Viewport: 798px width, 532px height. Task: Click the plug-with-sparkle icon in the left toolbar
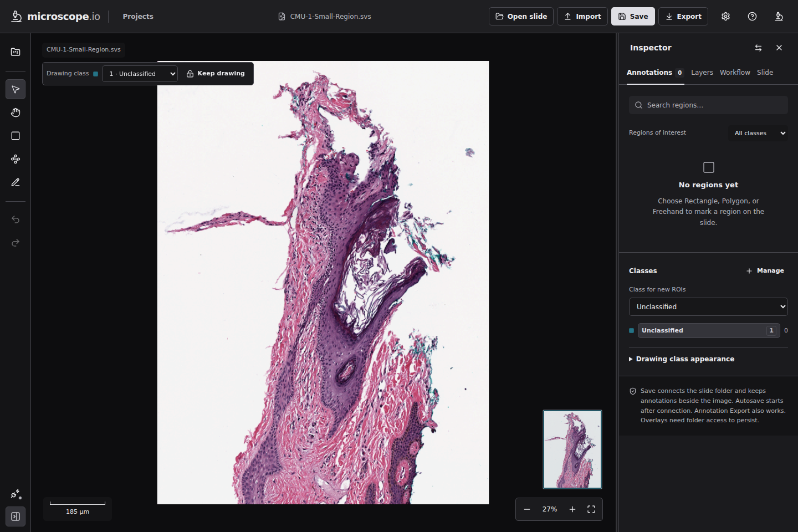tap(16, 494)
